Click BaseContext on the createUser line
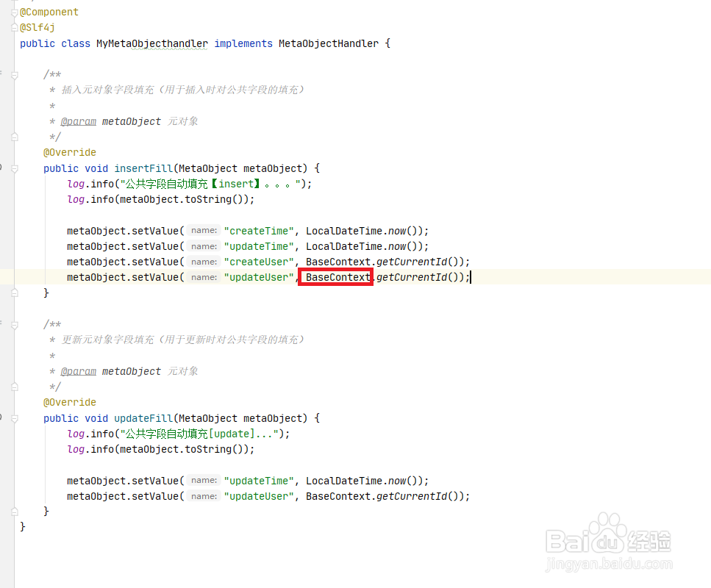This screenshot has height=588, width=711. coord(337,262)
